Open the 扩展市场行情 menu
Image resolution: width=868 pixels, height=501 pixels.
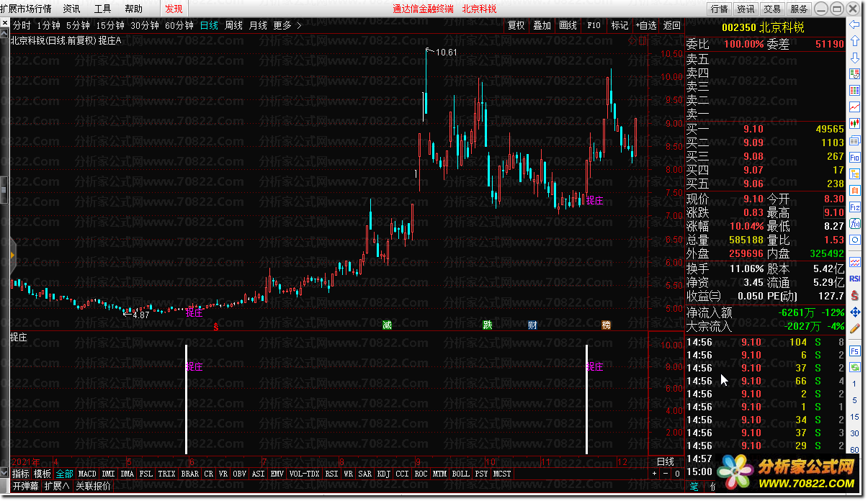pyautogui.click(x=25, y=9)
